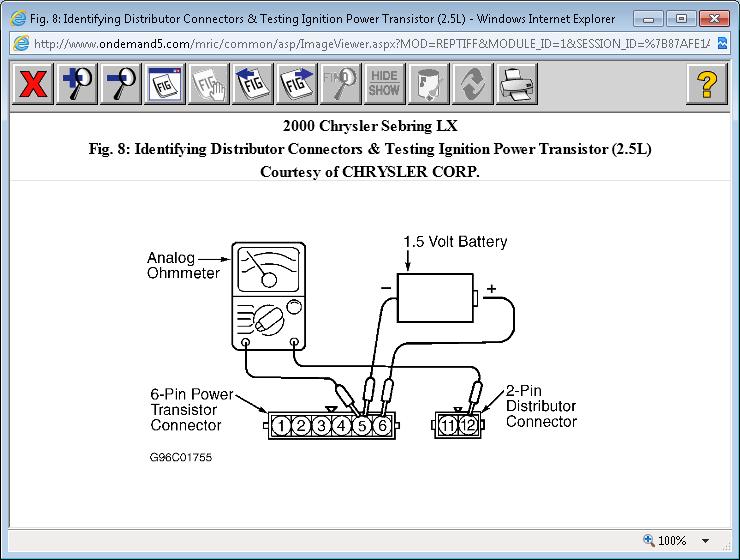Click the page icon in address bar
The height and width of the screenshot is (560, 740).
(x=21, y=43)
